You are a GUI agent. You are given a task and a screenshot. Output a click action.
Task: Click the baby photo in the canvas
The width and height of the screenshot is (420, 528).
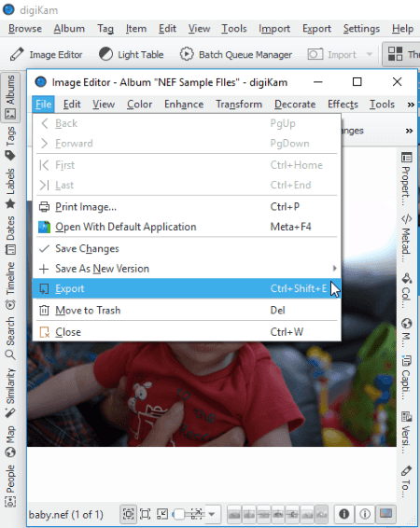(x=212, y=394)
